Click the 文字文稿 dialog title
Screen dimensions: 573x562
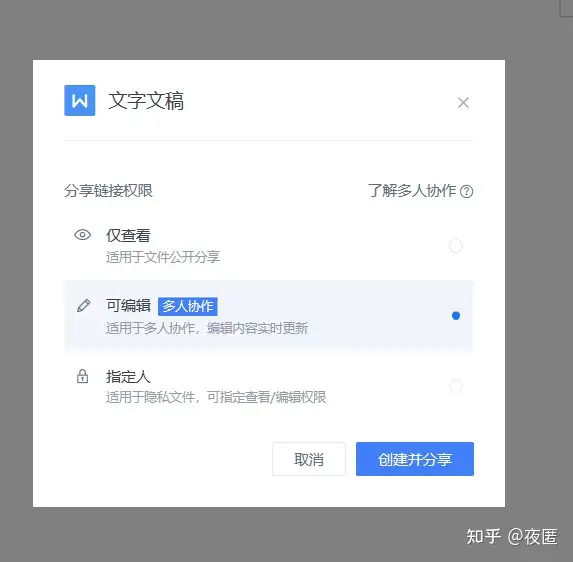point(146,101)
